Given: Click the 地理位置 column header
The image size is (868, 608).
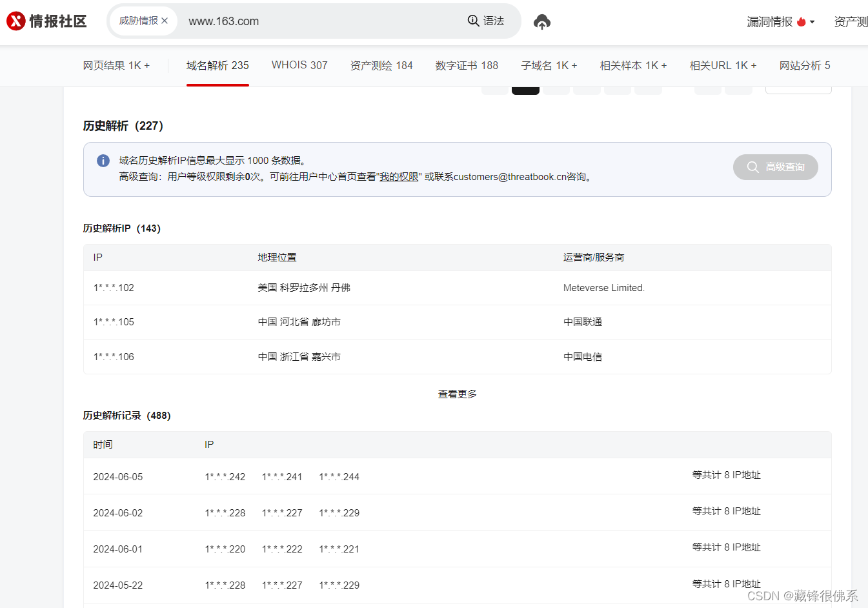Looking at the screenshot, I should click(278, 258).
